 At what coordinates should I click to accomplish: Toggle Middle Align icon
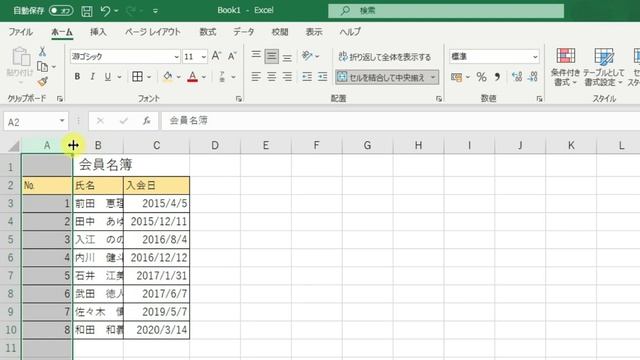(x=271, y=56)
